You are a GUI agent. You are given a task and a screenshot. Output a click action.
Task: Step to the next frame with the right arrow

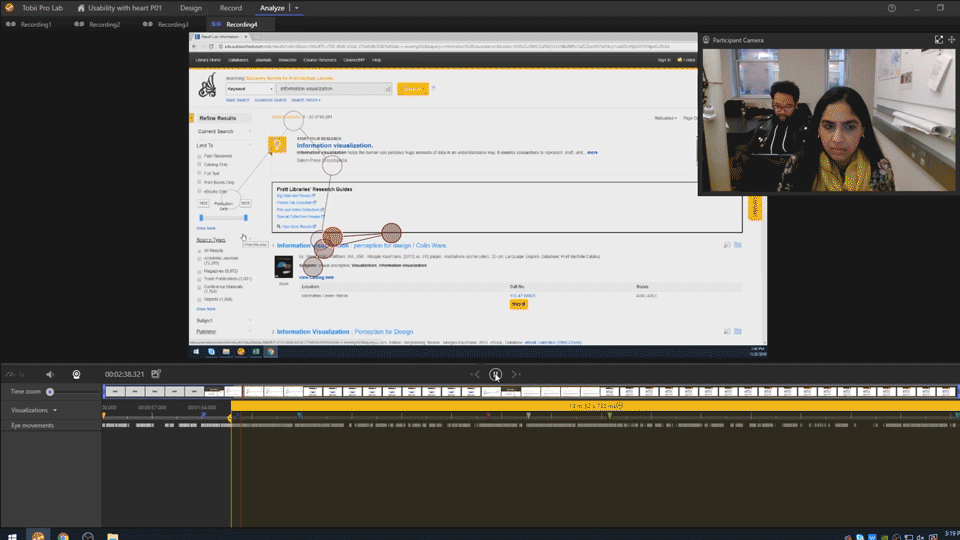516,374
